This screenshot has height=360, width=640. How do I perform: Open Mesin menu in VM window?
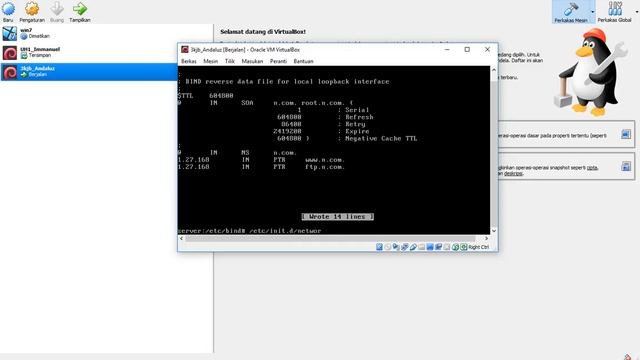coord(210,61)
